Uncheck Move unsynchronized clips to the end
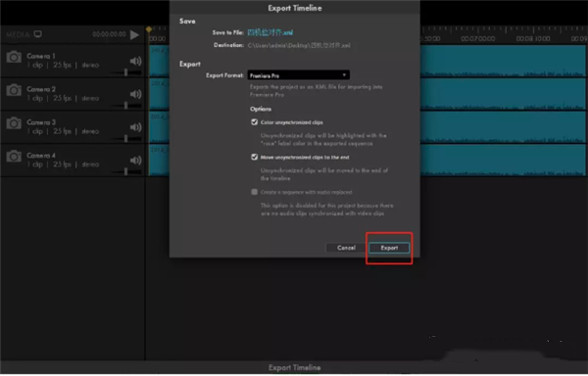588x376 pixels. tap(254, 157)
